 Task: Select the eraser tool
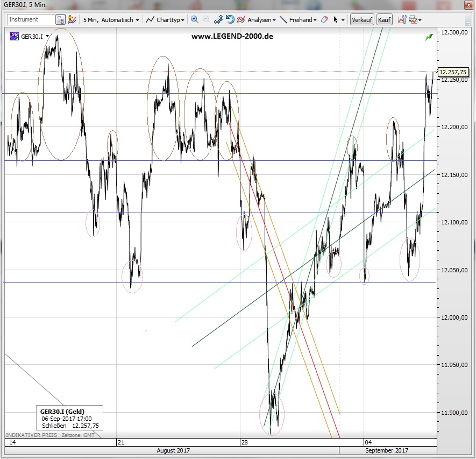[324, 20]
